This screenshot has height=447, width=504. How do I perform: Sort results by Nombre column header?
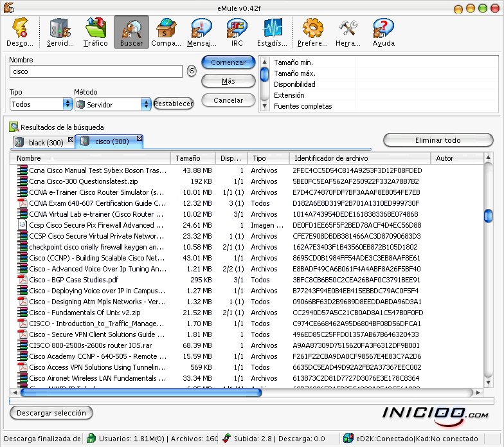[x=90, y=158]
